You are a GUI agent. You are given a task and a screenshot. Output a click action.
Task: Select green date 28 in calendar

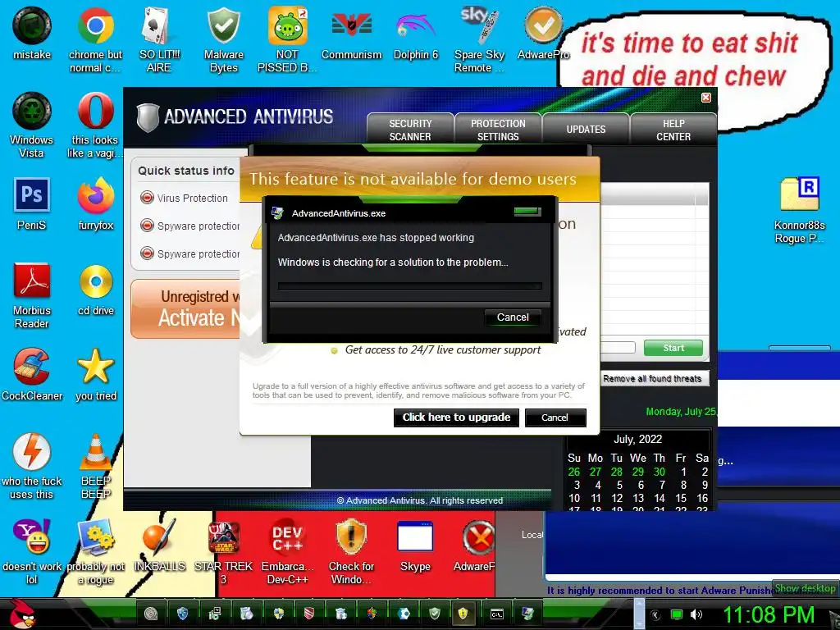pyautogui.click(x=617, y=472)
